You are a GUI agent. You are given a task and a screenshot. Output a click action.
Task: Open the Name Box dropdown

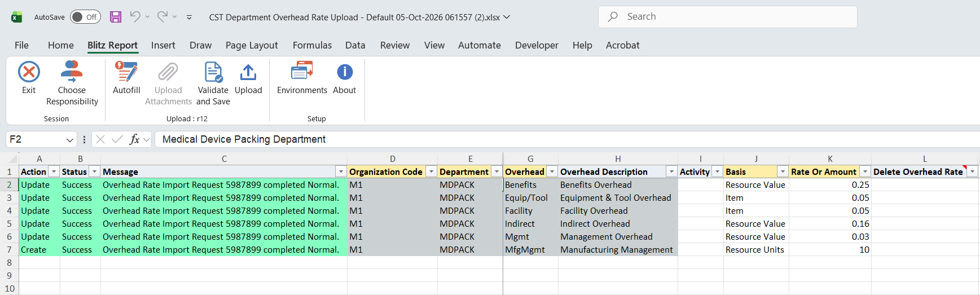pos(70,139)
